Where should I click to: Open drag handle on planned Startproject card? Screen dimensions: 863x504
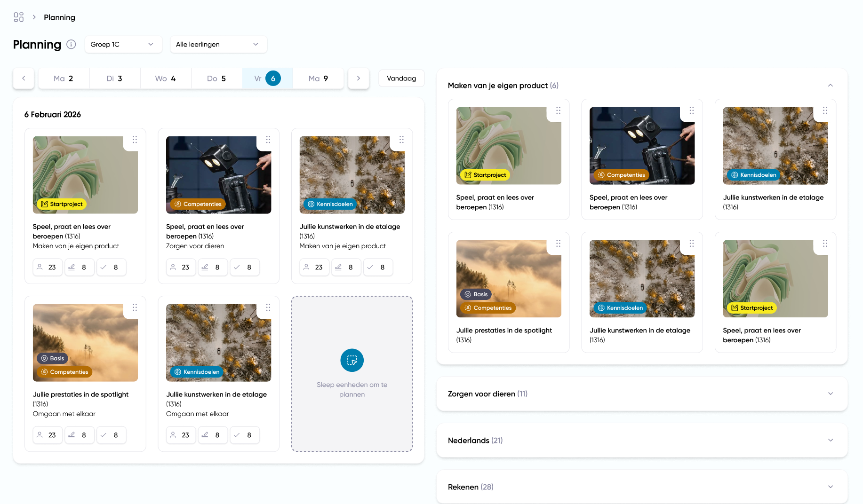[x=135, y=140]
